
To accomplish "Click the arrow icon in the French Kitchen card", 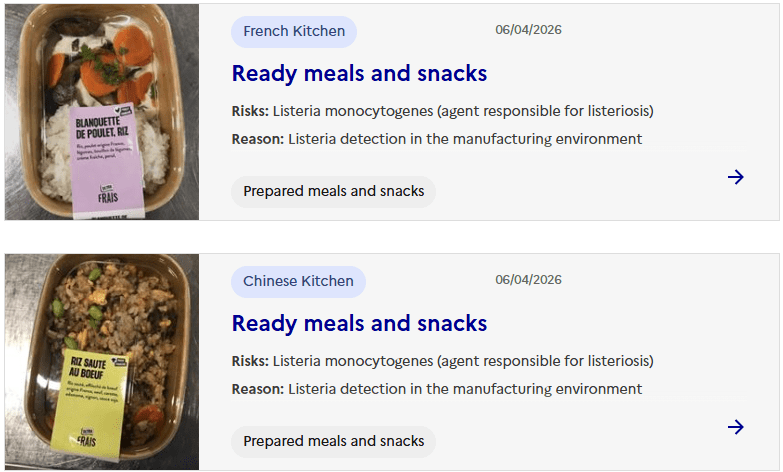I will click(x=736, y=177).
